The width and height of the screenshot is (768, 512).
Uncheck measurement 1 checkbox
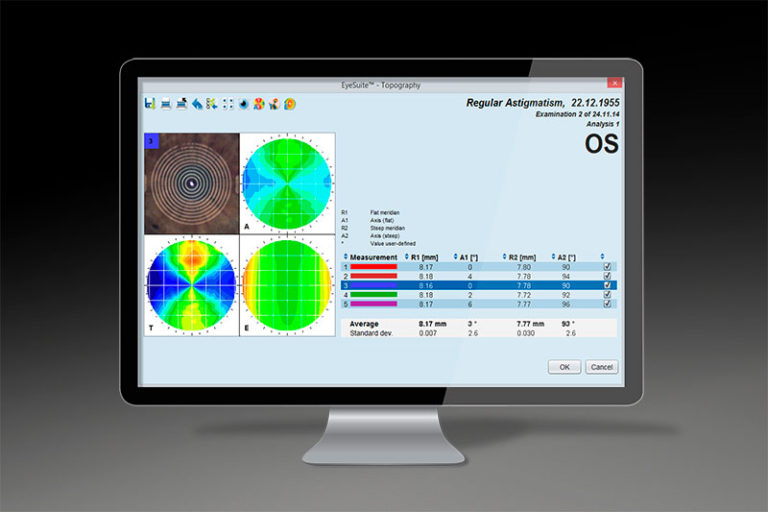607,267
